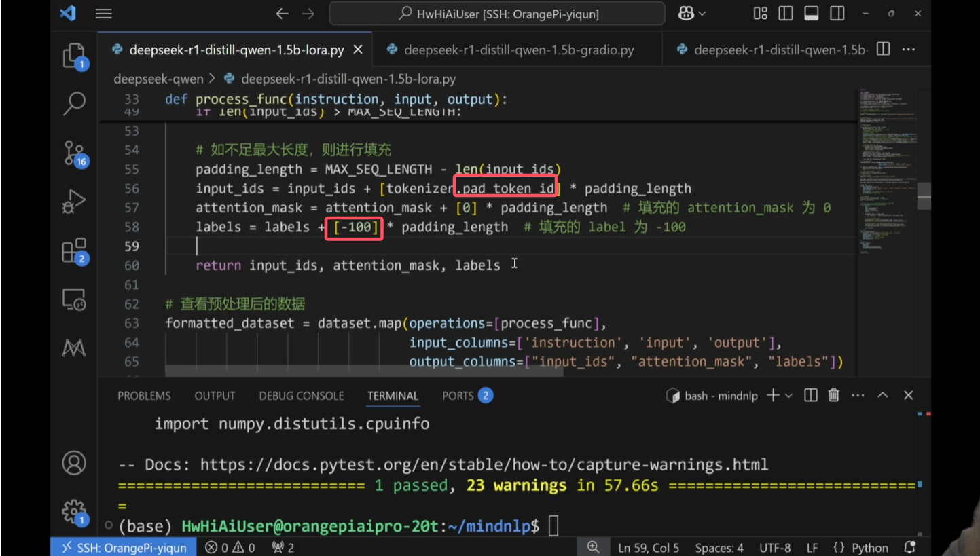Toggle the primary side bar layout button
This screenshot has height=556, width=980.
[x=786, y=14]
